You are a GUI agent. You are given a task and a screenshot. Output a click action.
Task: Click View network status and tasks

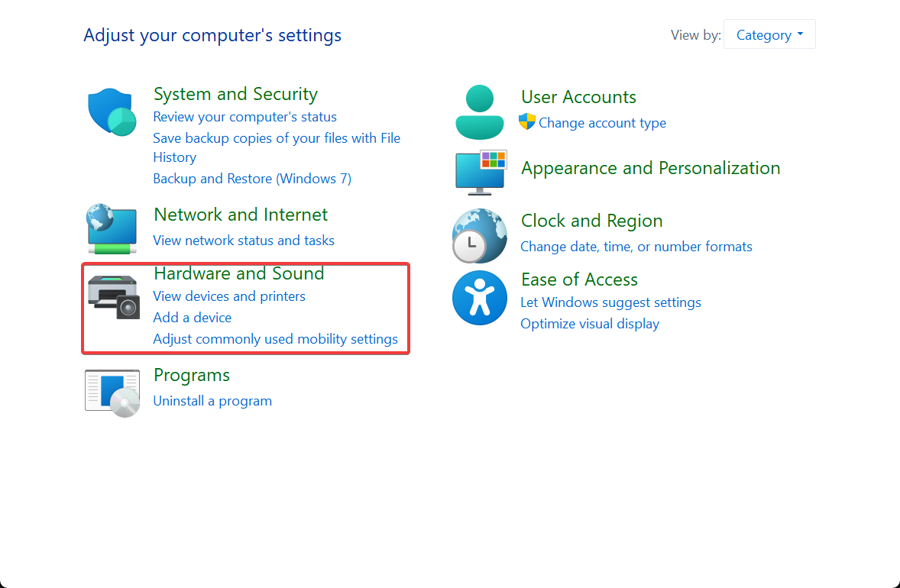pos(244,240)
